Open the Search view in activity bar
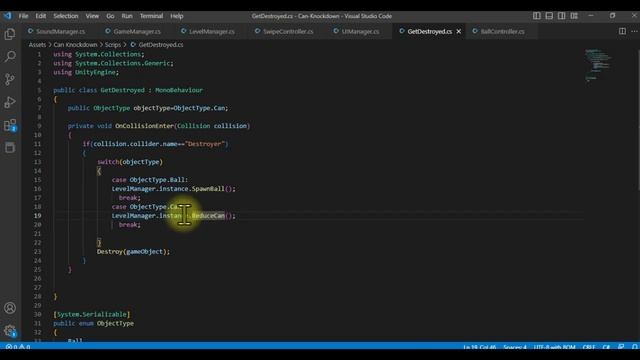Screen dimensions: 640x360 pyautogui.click(x=10, y=56)
